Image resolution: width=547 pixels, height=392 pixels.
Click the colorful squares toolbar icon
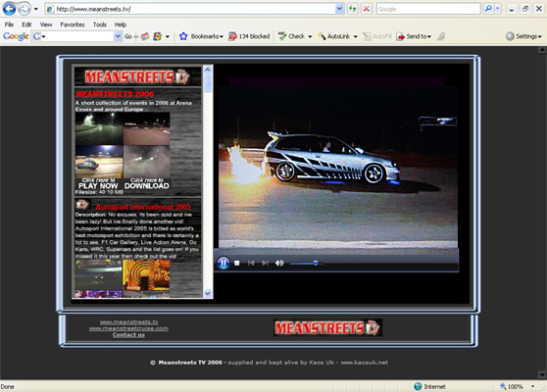[157, 36]
